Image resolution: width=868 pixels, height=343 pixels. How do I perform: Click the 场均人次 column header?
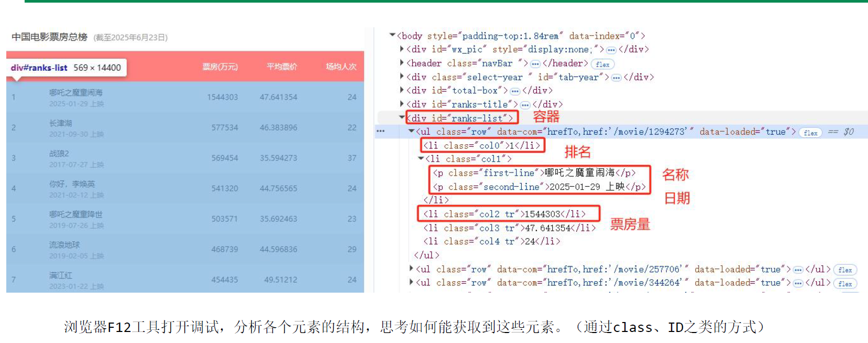(341, 67)
